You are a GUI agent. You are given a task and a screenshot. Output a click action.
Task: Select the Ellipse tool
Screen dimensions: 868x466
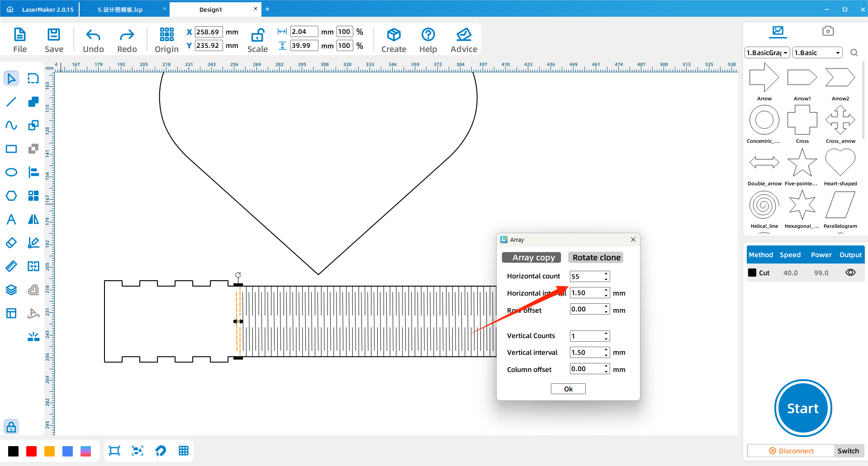[x=11, y=172]
